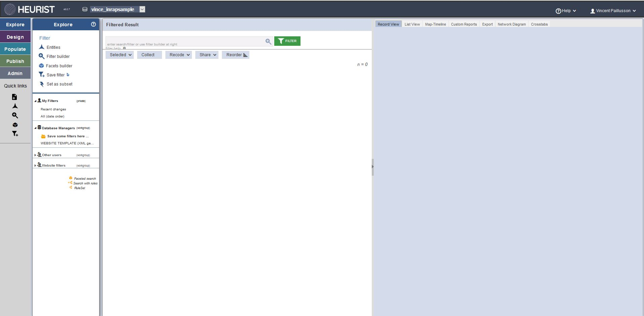Expand the Other users filter group
Screen dimensions: 644x316
tap(35, 155)
